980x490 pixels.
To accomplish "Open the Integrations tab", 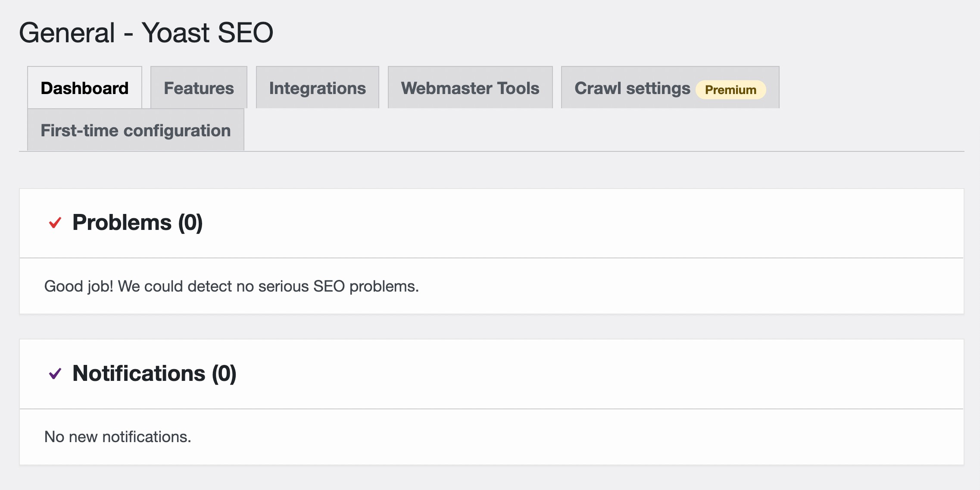I will tap(317, 88).
